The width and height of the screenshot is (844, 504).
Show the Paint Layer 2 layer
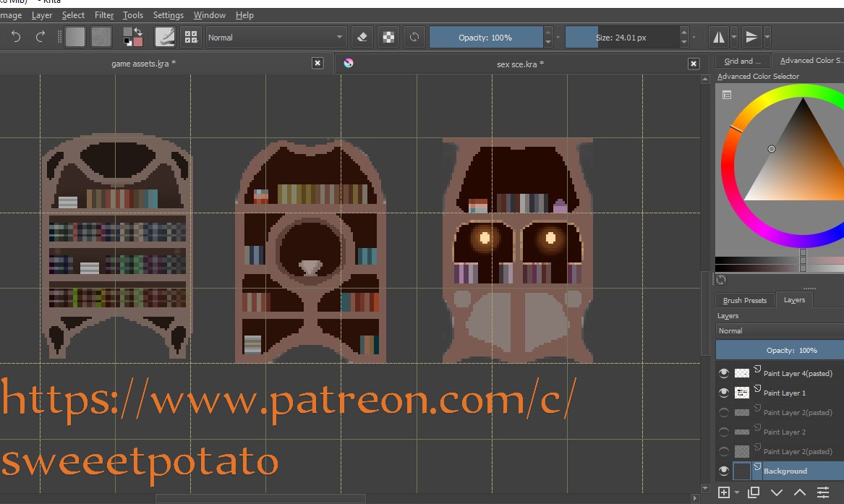724,432
